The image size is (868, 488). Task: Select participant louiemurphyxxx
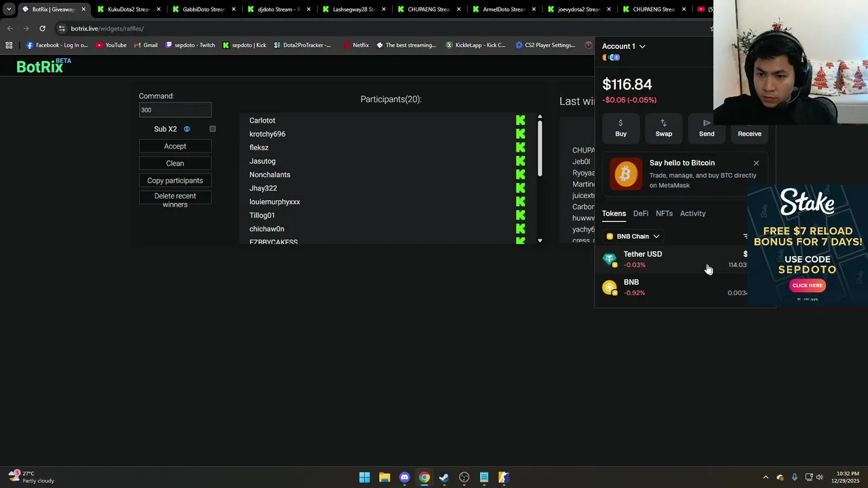[275, 202]
